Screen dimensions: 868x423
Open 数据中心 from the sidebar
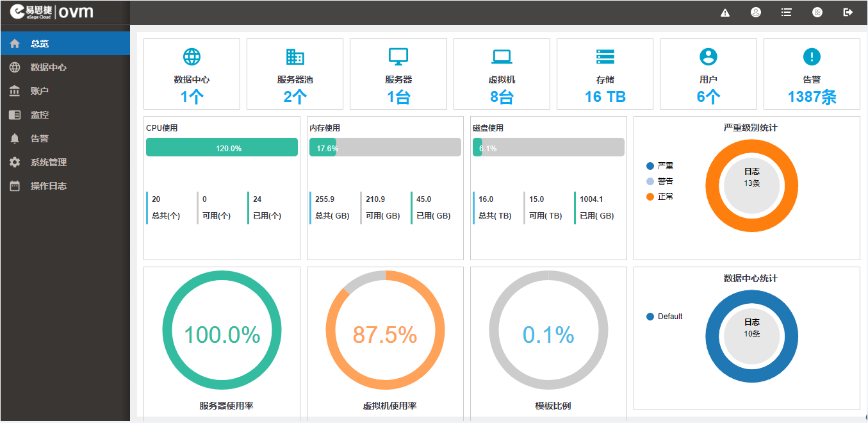coord(65,67)
